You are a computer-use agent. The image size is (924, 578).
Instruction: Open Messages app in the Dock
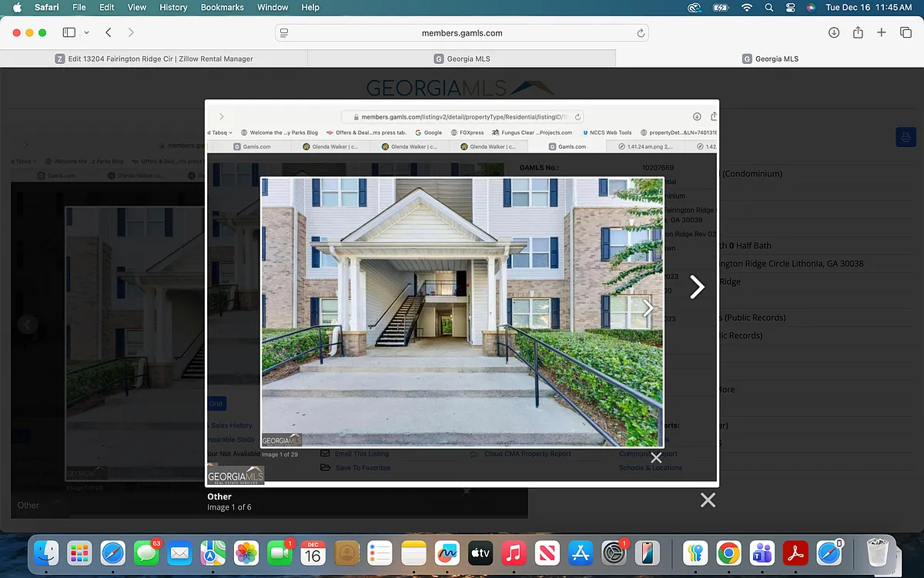146,553
